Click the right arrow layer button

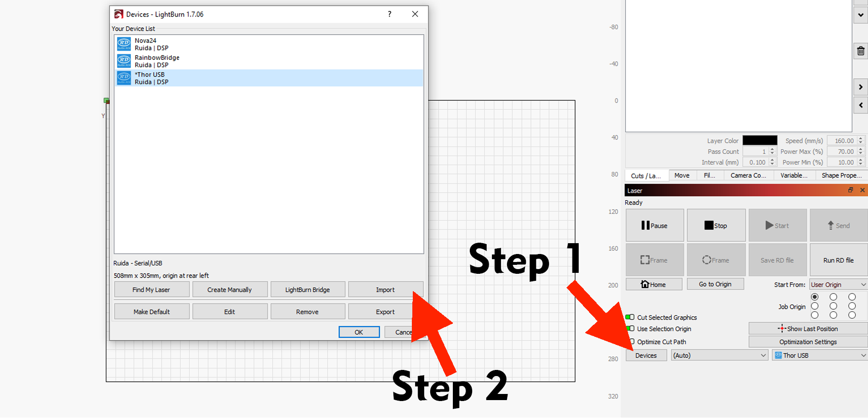coord(860,87)
